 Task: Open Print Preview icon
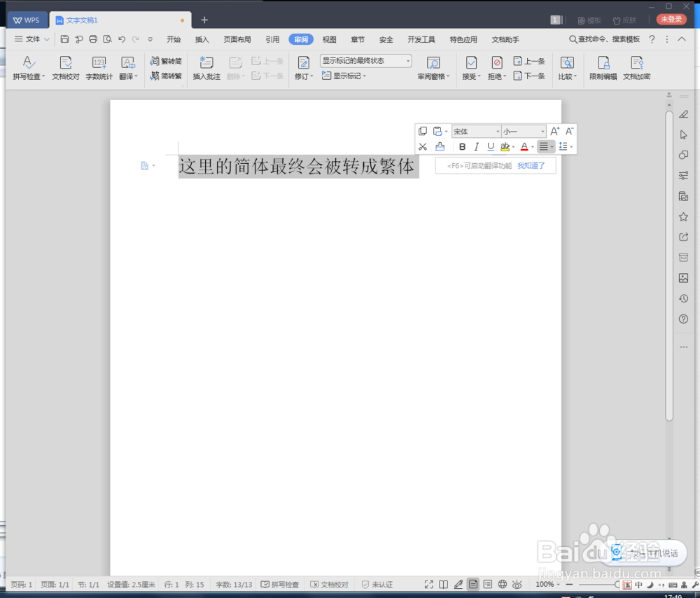[107, 39]
